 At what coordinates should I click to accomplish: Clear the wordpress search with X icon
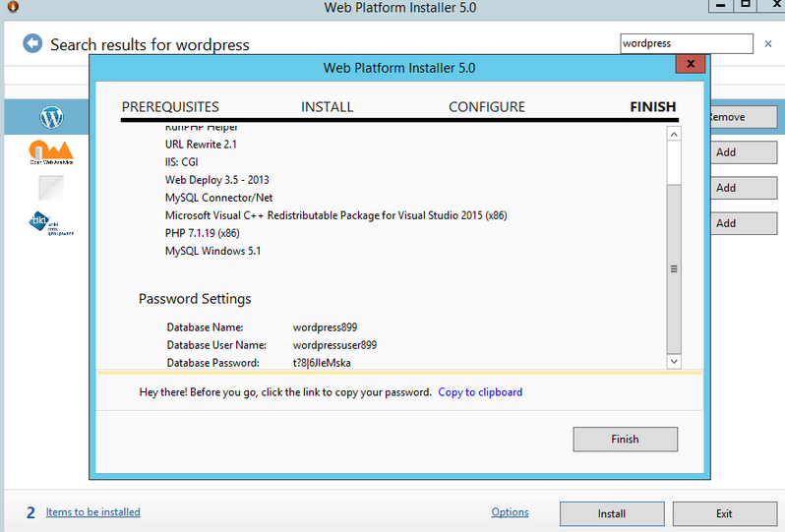coord(768,43)
